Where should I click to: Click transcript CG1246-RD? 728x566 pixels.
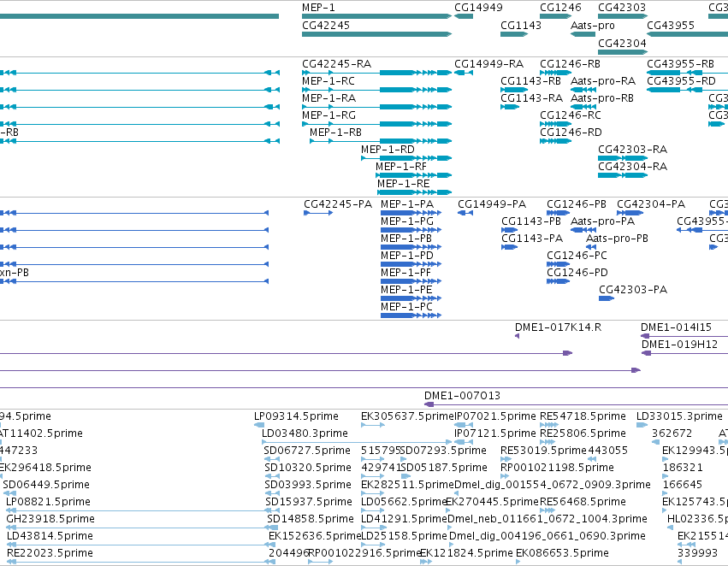(555, 141)
